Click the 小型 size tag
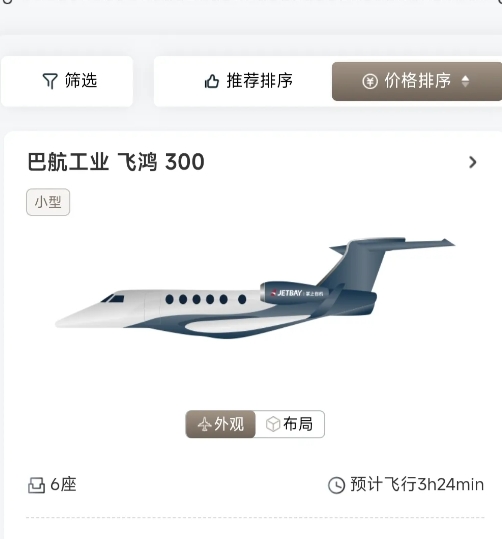This screenshot has width=502, height=539. point(48,202)
